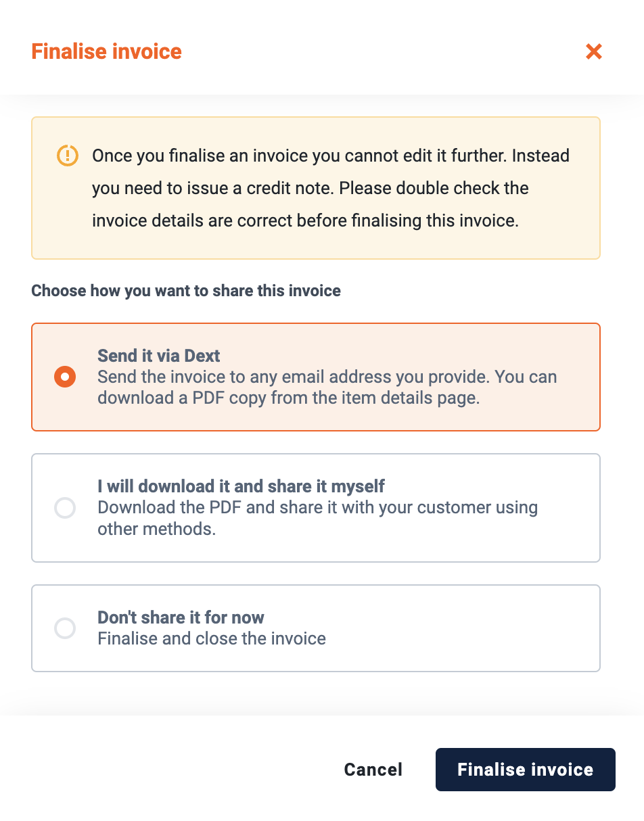Select the download PDF option card
The image size is (644, 821).
(x=316, y=508)
